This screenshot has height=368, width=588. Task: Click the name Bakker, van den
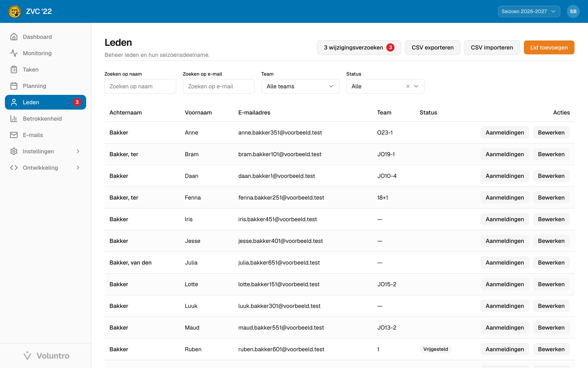tap(130, 262)
